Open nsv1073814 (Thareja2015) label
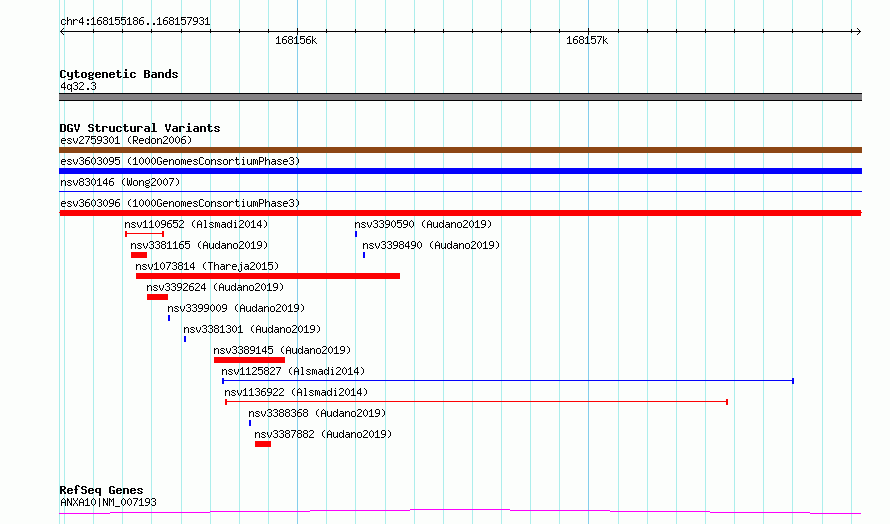890x524 pixels. pyautogui.click(x=207, y=266)
